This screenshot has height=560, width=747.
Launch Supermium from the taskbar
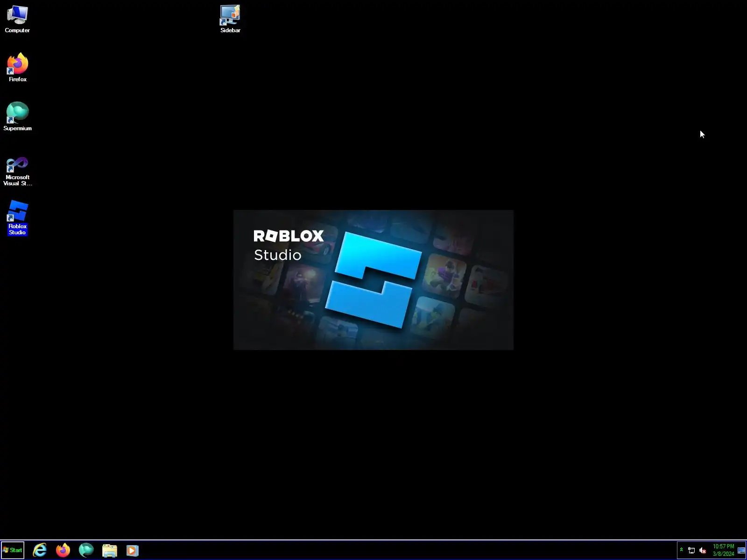coord(86,550)
